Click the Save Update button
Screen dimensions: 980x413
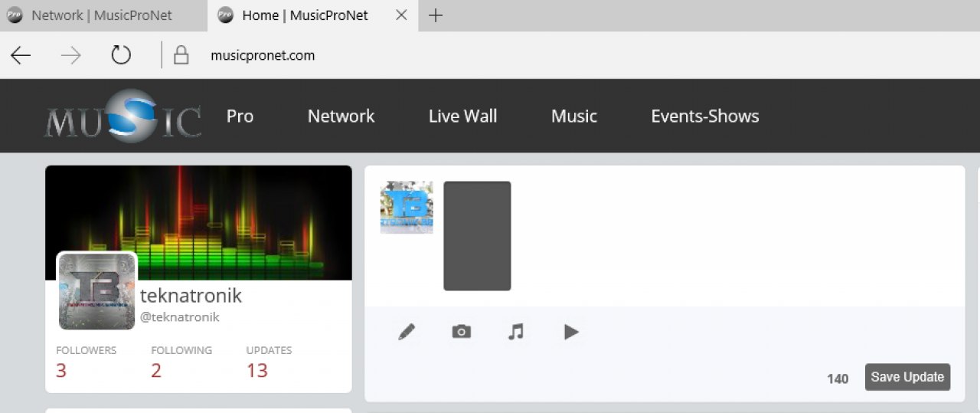coord(907,377)
